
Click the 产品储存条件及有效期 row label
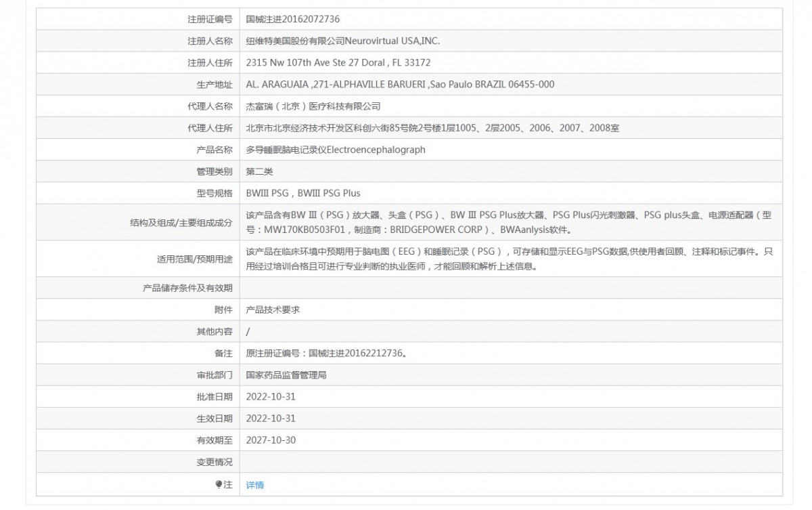(x=187, y=288)
